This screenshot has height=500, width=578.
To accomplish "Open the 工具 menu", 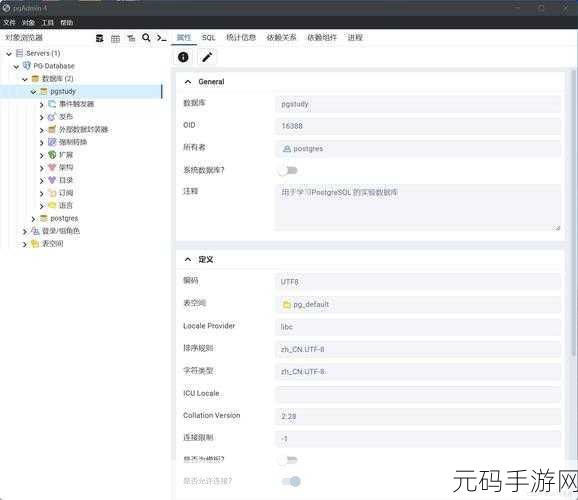I will 48,22.
